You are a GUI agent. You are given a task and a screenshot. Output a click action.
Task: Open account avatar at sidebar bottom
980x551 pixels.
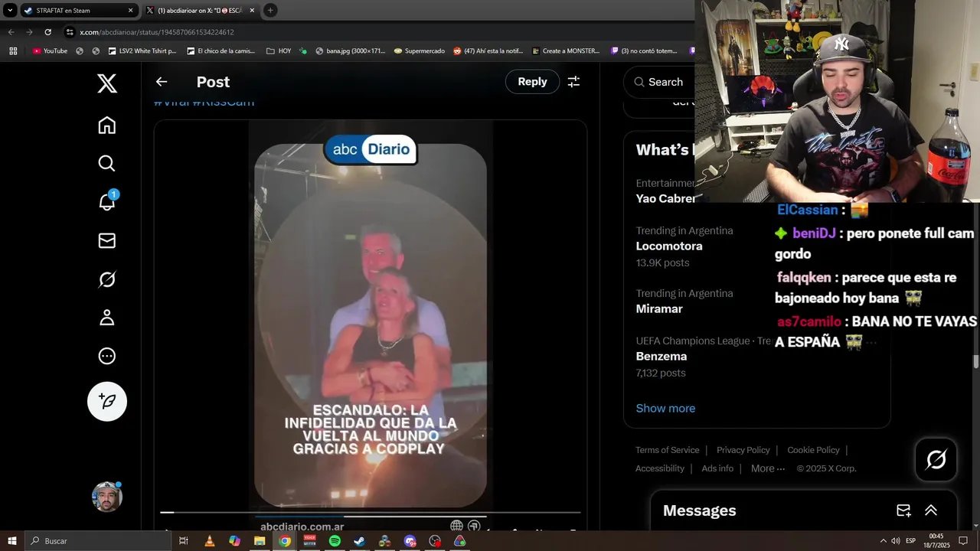tap(107, 497)
